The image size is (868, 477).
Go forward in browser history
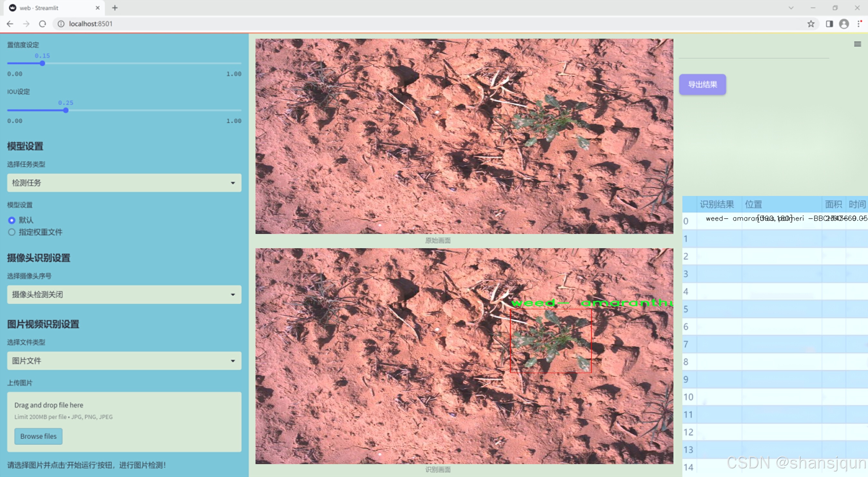coord(26,24)
